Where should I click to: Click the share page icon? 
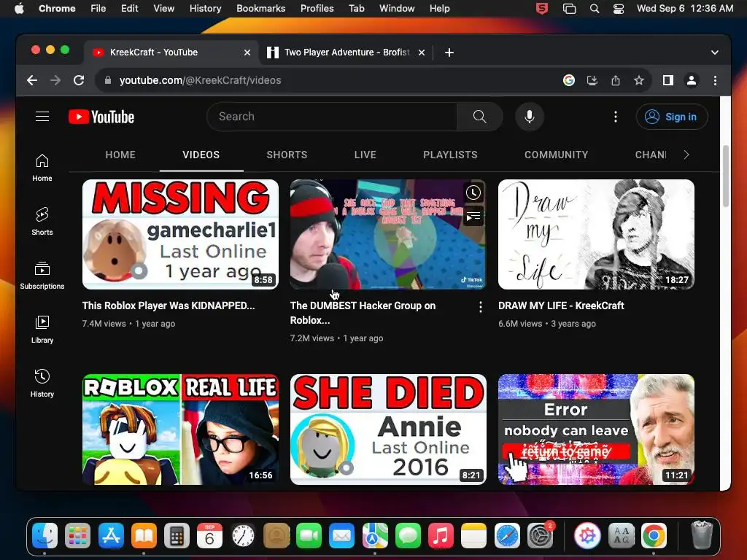[x=616, y=80]
